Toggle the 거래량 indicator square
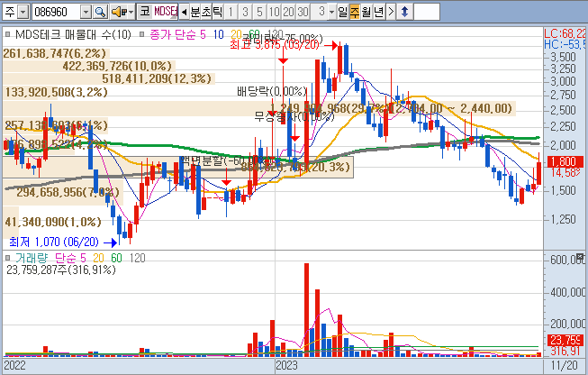Viewport: 588px width, 375px height. tap(7, 258)
